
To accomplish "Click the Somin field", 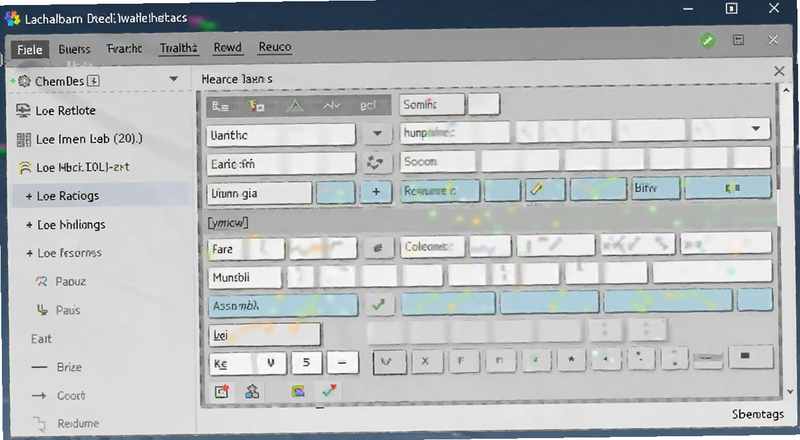I will click(432, 105).
